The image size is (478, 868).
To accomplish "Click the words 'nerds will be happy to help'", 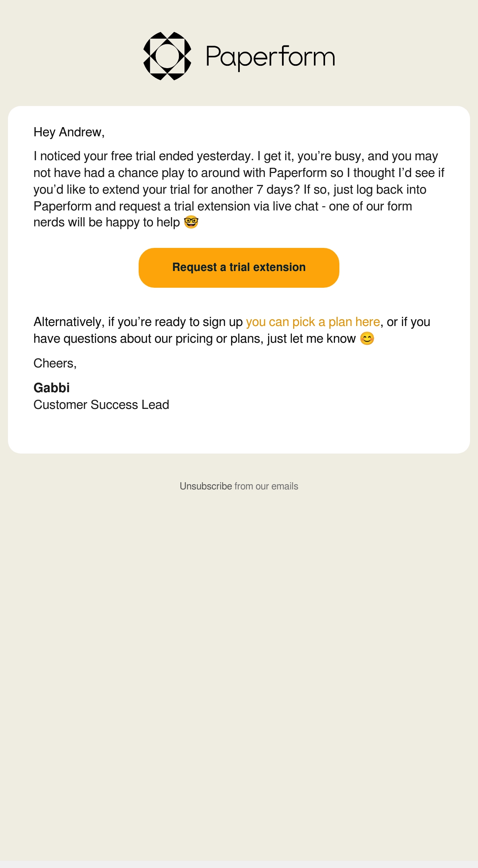I will pos(107,222).
